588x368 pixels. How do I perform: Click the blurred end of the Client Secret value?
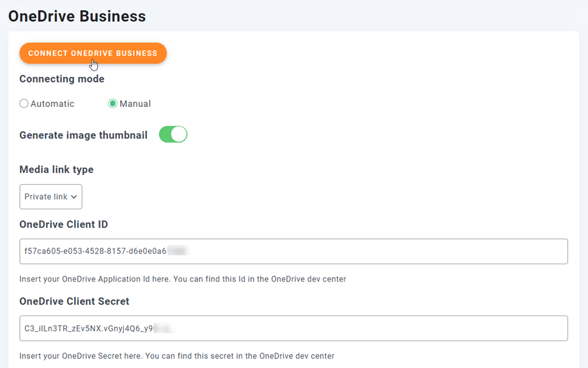(x=164, y=328)
